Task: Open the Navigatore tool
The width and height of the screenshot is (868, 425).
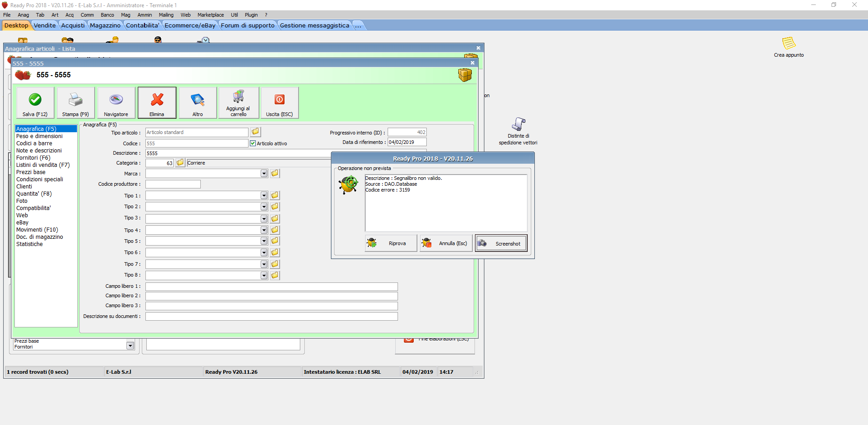Action: pos(116,103)
